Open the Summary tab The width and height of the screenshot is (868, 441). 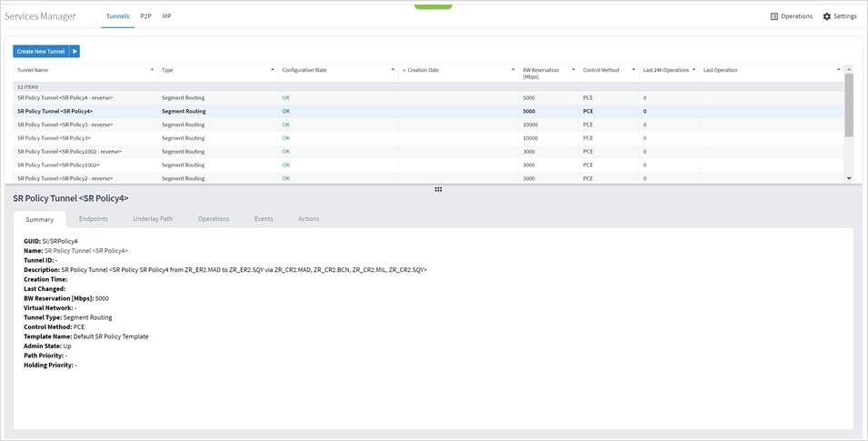[40, 219]
